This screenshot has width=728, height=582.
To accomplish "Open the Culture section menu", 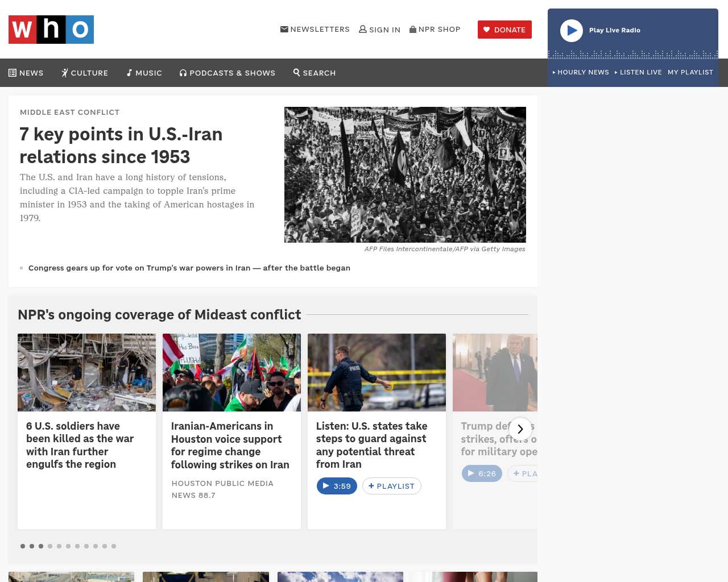I will (x=85, y=73).
